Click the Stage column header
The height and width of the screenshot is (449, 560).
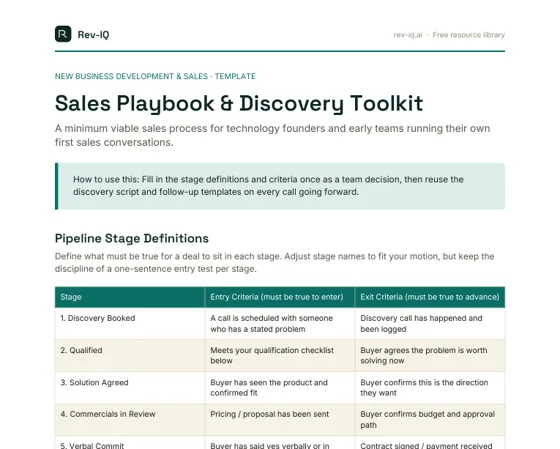[x=130, y=297]
